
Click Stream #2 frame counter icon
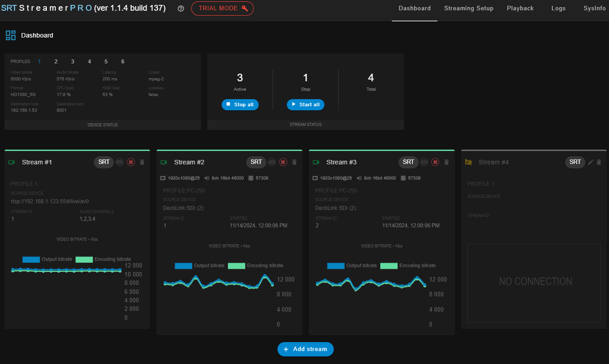(x=251, y=178)
